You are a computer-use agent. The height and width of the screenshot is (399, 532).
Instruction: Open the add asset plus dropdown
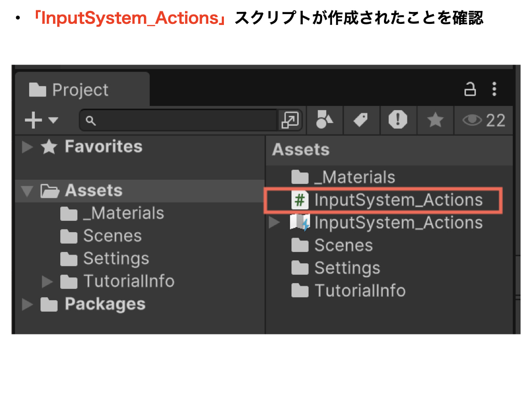[x=42, y=121]
